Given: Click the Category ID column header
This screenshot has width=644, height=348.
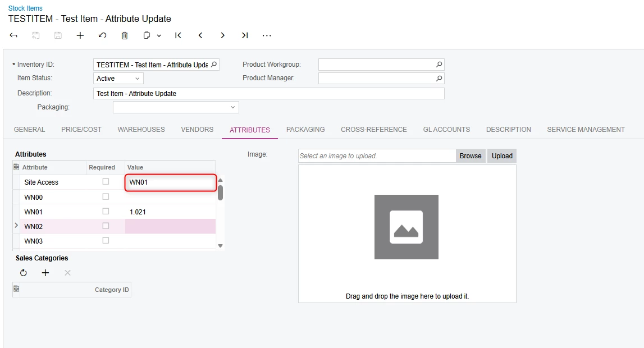Looking at the screenshot, I should pos(76,290).
